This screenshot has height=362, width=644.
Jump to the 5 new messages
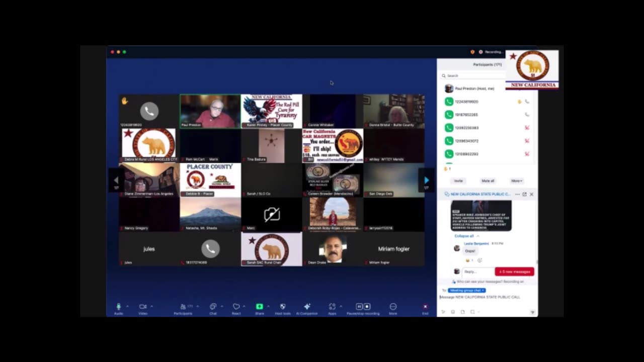[x=514, y=271]
